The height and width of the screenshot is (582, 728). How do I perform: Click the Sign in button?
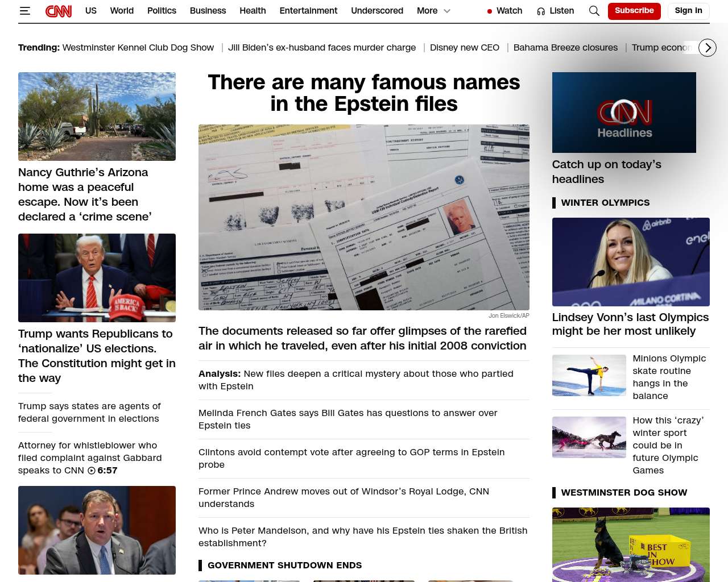coord(688,11)
